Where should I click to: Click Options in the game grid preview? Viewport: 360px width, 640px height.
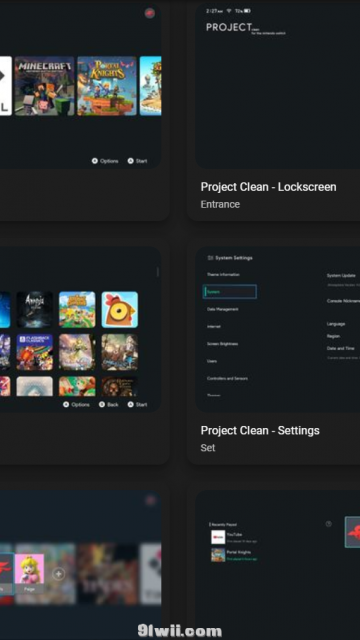pyautogui.click(x=76, y=404)
